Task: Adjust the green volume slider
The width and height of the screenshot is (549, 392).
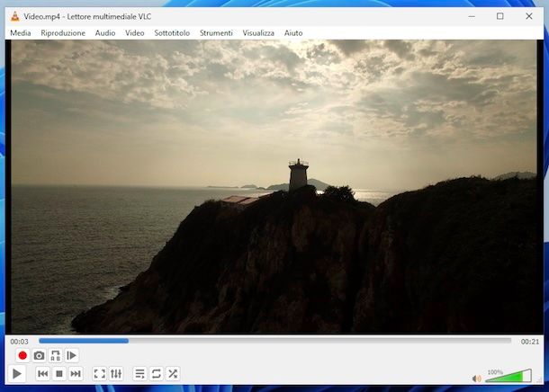Action: click(508, 376)
